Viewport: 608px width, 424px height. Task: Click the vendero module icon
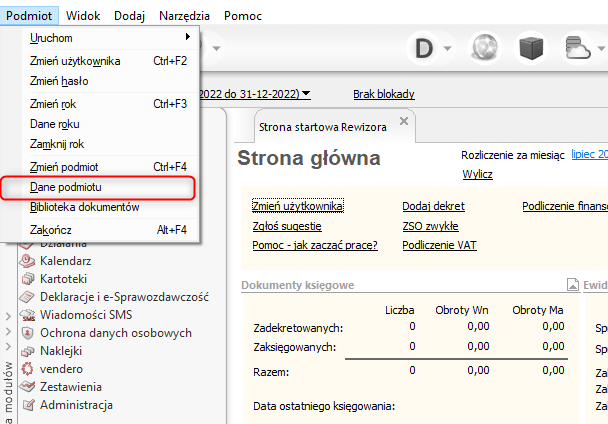(x=27, y=369)
